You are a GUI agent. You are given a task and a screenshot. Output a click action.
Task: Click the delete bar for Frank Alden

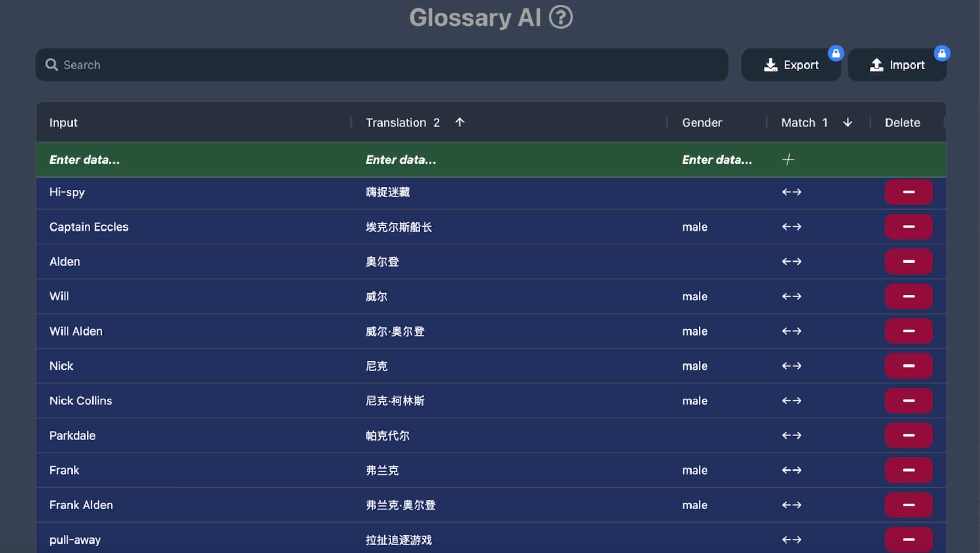click(x=909, y=505)
